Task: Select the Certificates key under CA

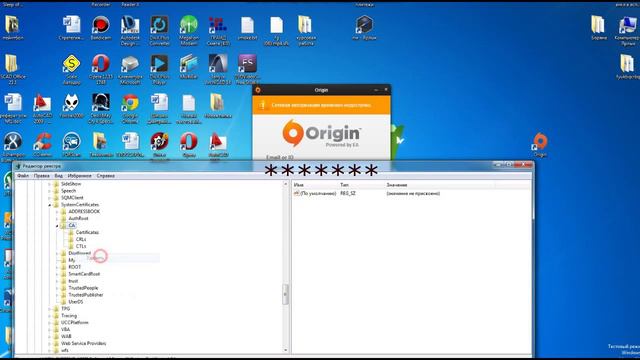Action: coord(87,232)
